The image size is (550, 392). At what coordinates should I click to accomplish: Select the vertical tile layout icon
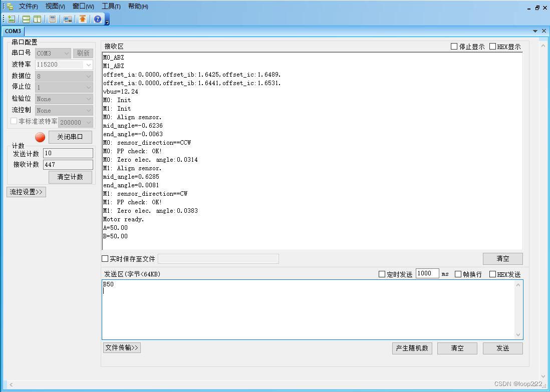37,19
